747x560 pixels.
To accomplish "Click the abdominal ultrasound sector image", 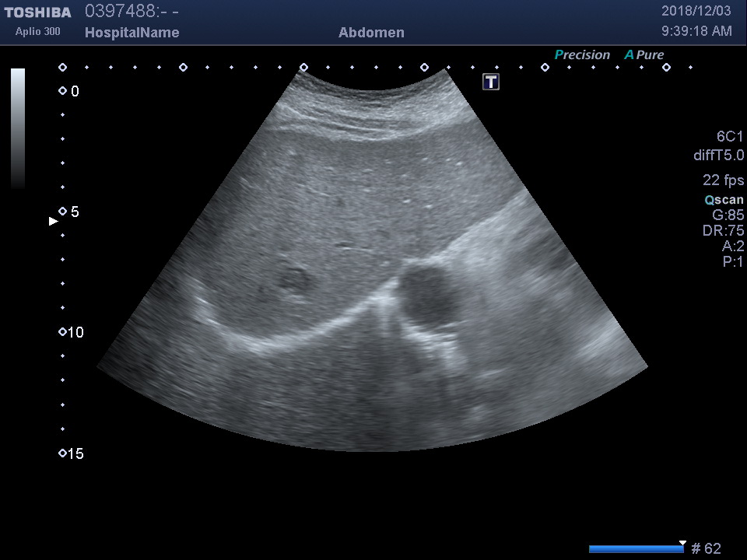I will 373,260.
